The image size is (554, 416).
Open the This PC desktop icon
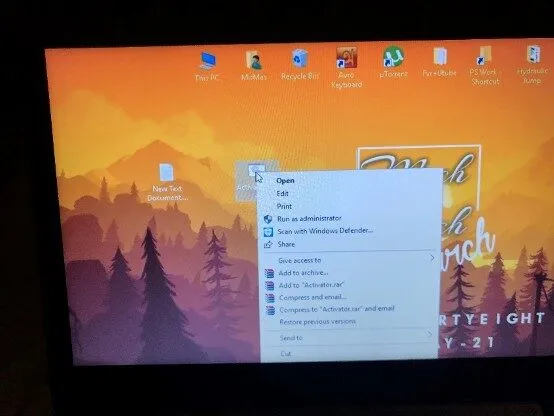(207, 67)
